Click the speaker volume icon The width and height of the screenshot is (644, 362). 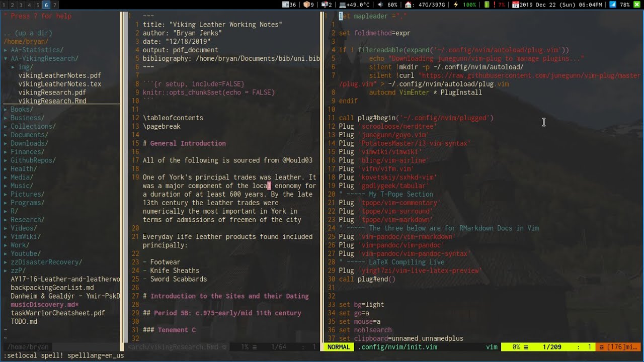pos(381,5)
